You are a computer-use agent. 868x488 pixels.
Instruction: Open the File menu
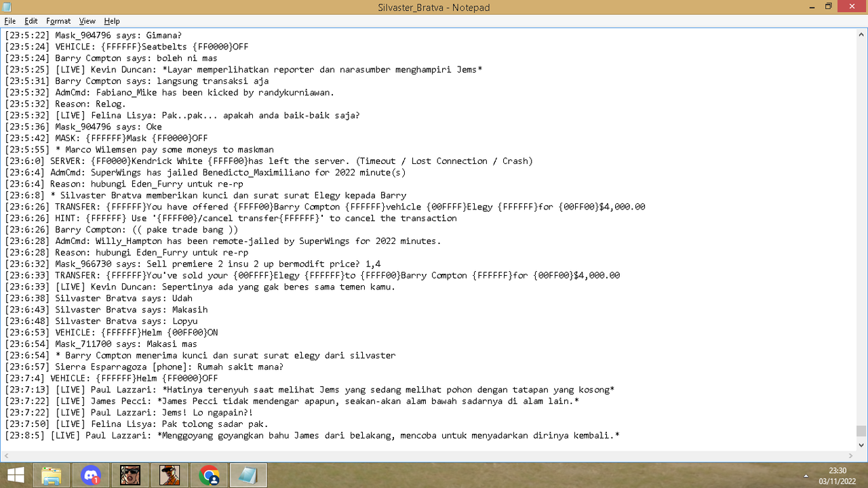point(9,21)
